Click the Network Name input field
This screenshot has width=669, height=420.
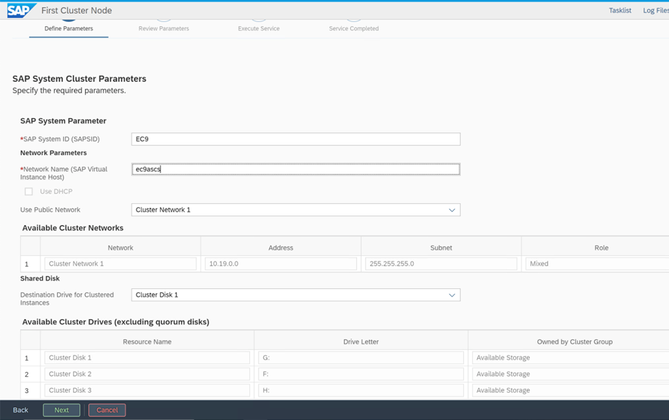pos(296,169)
